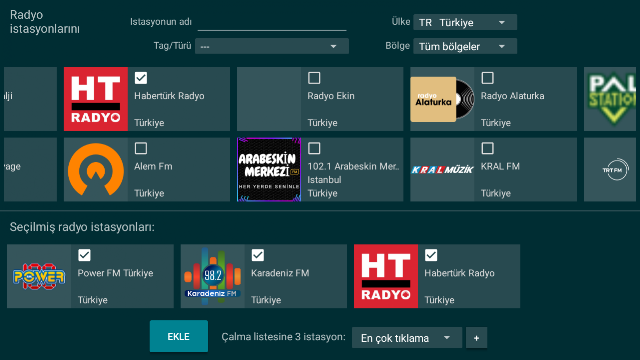640x360 pixels.
Task: Click the KRAL FM station name
Action: 500,167
